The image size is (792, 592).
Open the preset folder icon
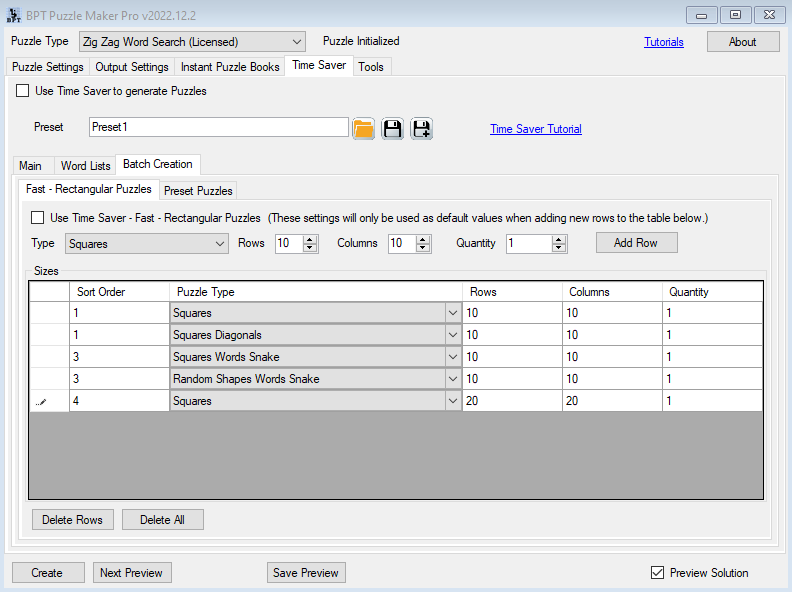363,128
